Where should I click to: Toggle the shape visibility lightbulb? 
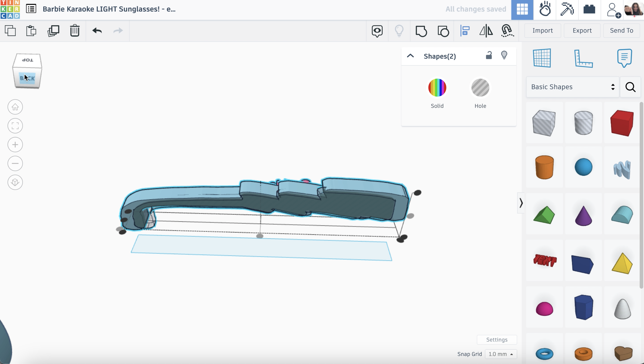504,55
